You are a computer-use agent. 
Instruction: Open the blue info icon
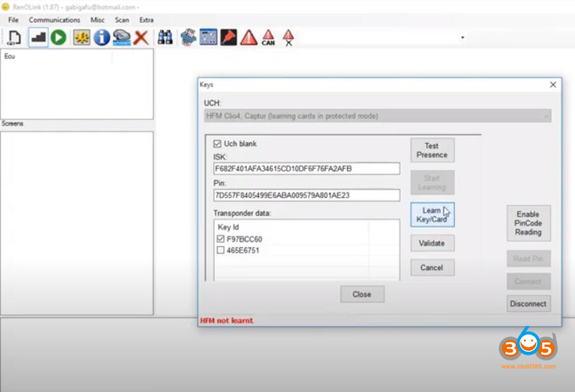[x=101, y=37]
